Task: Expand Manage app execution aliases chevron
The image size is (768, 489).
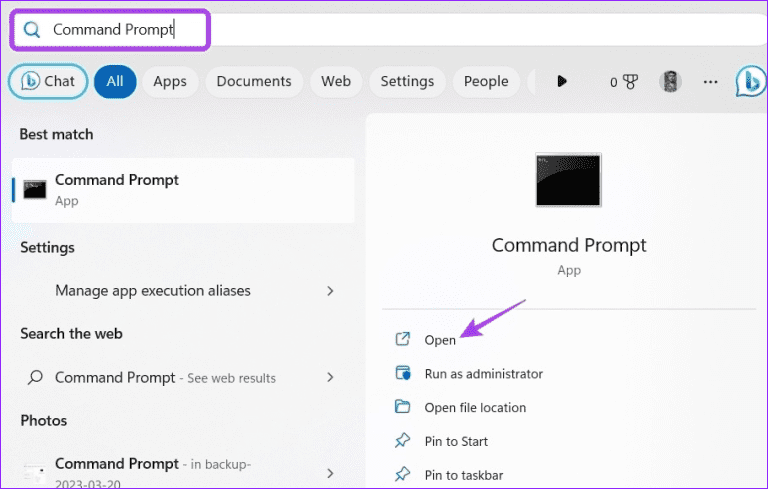Action: pos(330,291)
